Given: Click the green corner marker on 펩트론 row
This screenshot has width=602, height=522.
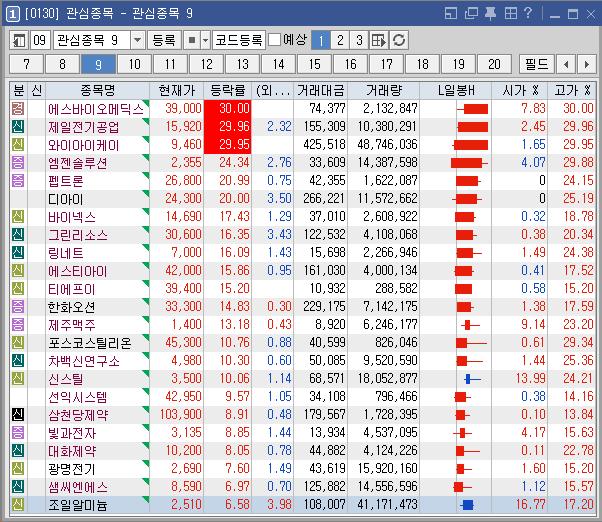Looking at the screenshot, I should point(146,175).
